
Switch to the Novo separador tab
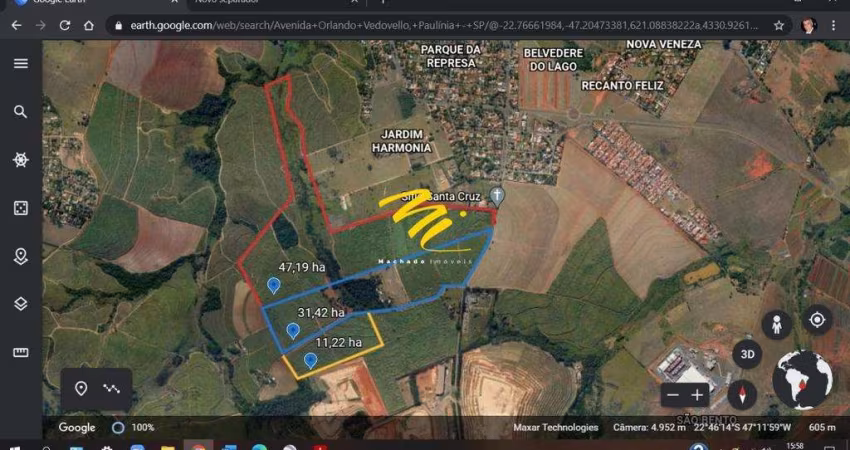(275, 3)
